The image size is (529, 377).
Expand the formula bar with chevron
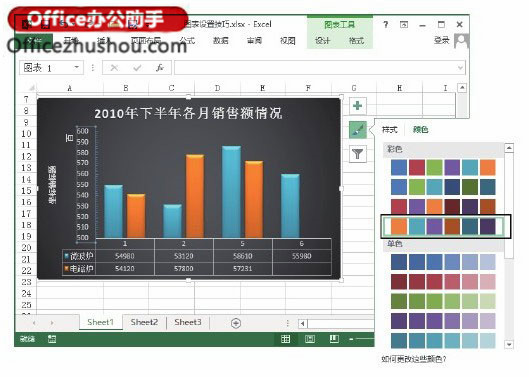point(461,68)
